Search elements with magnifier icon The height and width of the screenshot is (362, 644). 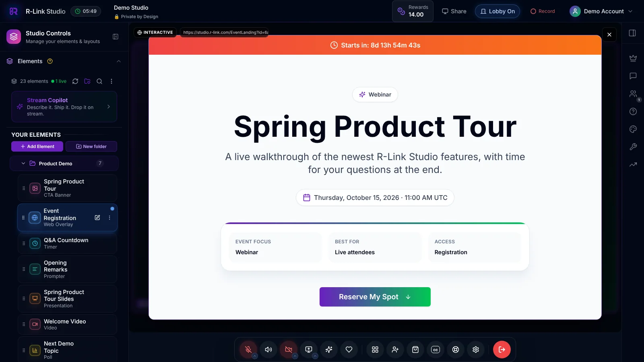pos(99,81)
